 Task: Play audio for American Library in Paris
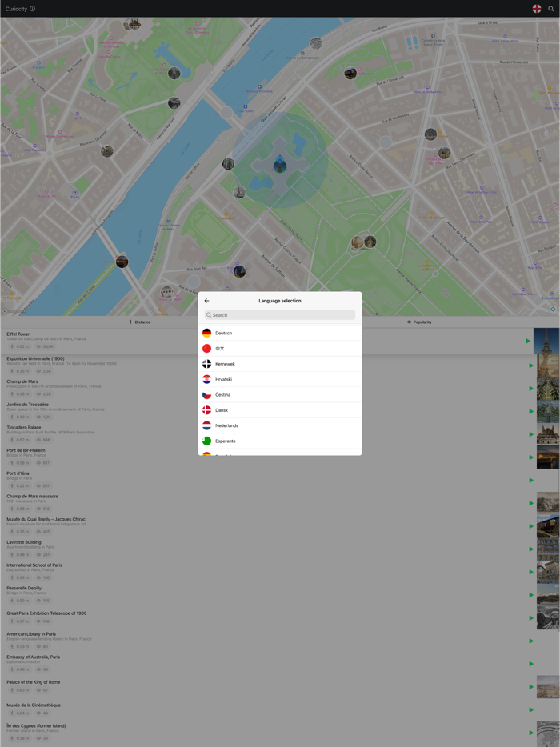(531, 641)
